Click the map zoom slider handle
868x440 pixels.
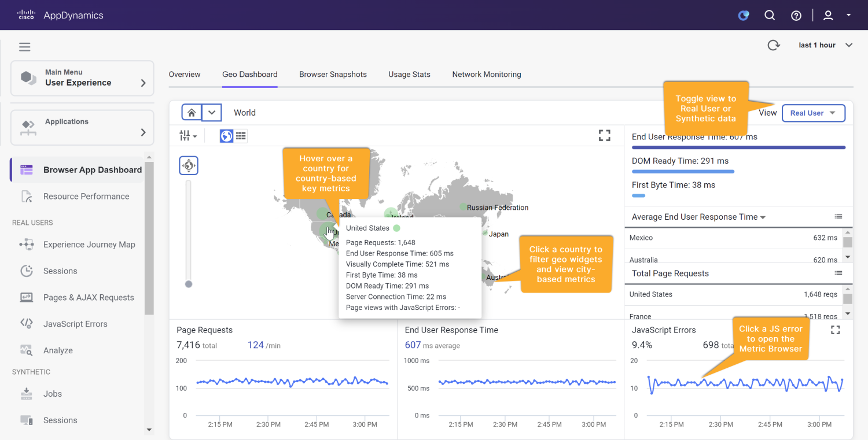click(188, 284)
